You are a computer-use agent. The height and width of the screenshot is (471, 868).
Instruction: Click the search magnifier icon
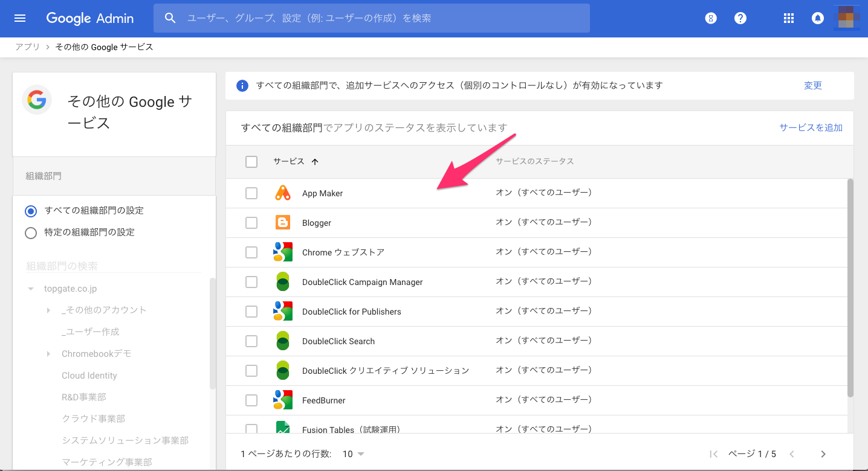(x=170, y=18)
